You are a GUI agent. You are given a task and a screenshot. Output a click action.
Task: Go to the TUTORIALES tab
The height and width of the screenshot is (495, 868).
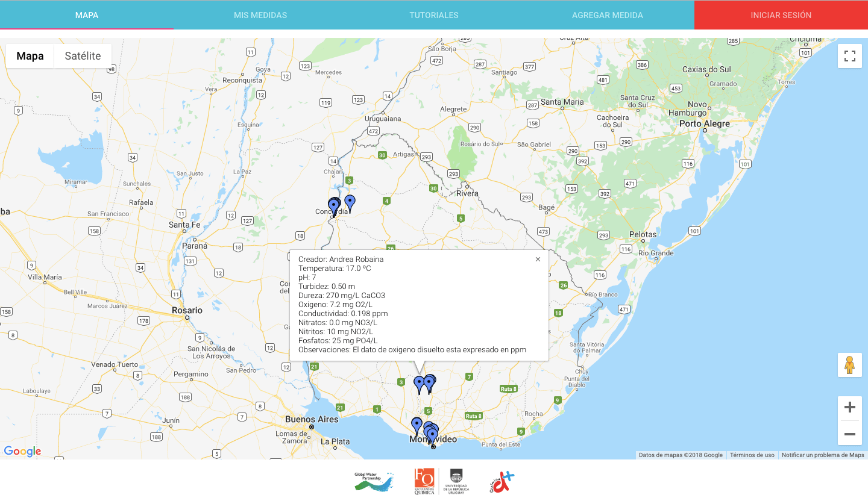434,15
